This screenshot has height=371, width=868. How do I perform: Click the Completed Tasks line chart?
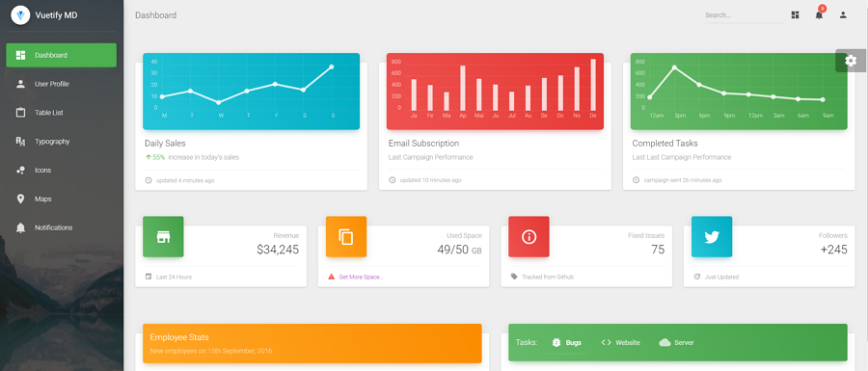(x=739, y=92)
